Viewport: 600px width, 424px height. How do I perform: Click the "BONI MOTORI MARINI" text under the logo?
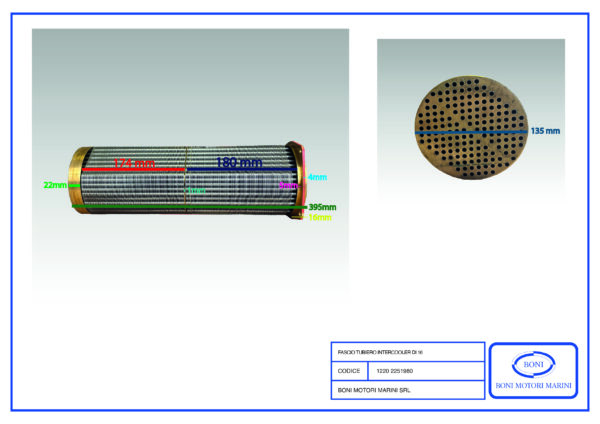coord(533,385)
